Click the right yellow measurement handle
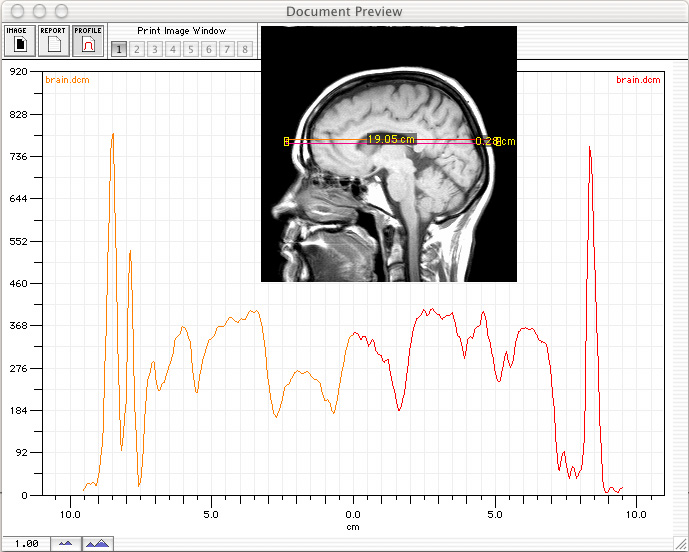The height and width of the screenshot is (552, 689). [x=497, y=142]
